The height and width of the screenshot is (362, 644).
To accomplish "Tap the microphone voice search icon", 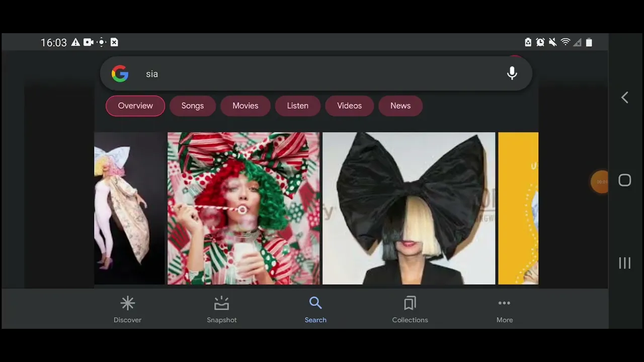I will (512, 73).
